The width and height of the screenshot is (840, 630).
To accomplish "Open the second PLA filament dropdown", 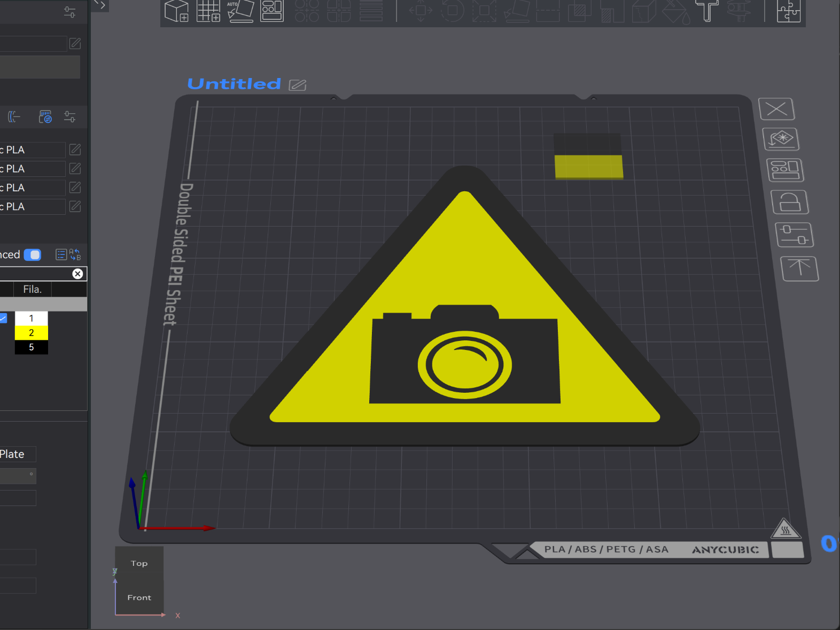I will (x=33, y=169).
